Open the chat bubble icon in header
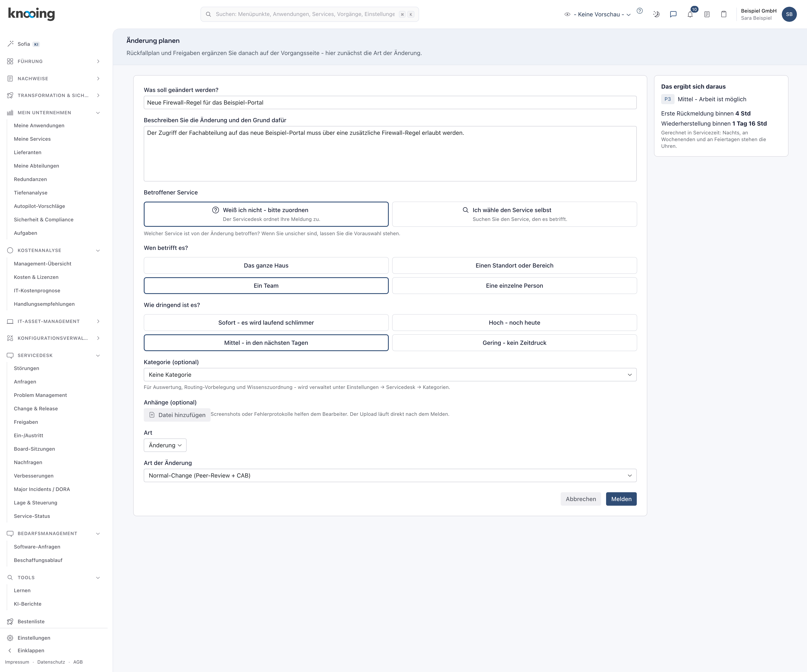Viewport: 807px width, 672px height. (x=673, y=14)
